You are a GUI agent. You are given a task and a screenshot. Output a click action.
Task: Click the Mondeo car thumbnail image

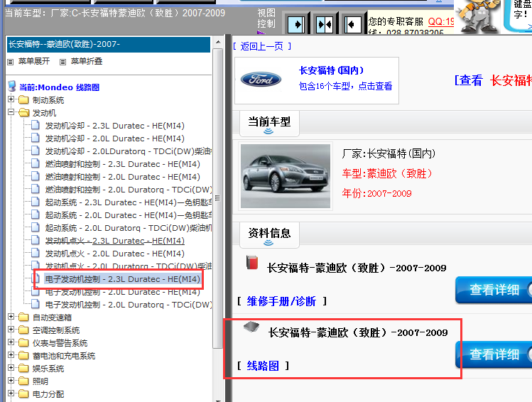[286, 176]
